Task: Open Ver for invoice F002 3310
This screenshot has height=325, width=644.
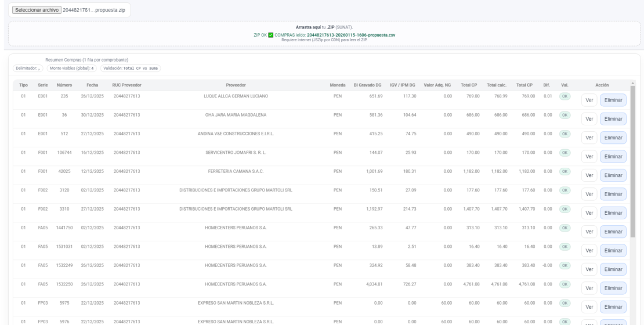Action: [x=589, y=213]
